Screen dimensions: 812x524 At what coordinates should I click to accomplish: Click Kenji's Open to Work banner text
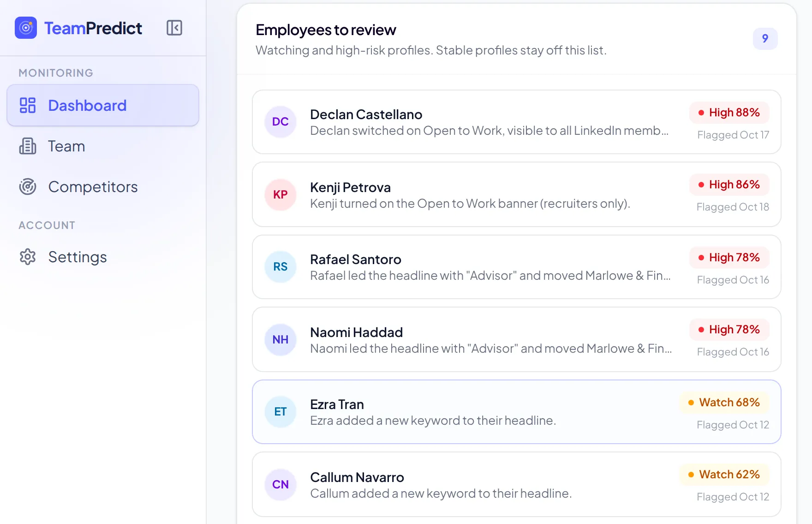(x=470, y=204)
